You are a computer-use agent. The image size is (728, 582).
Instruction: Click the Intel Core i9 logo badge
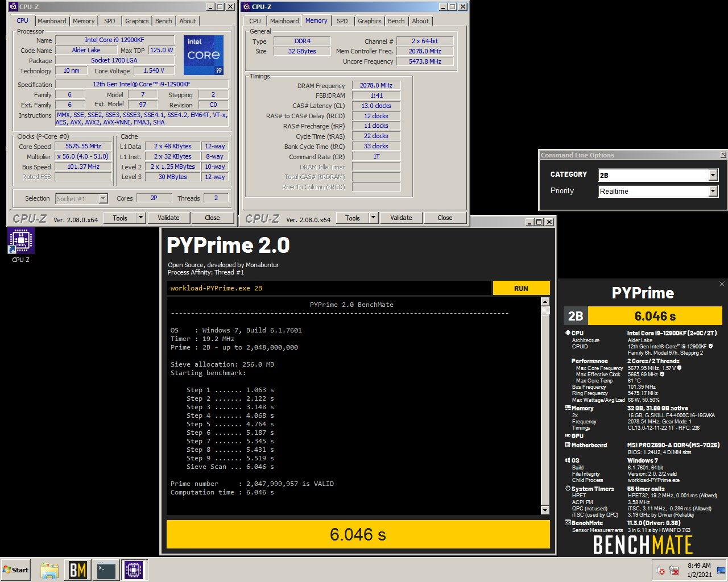(x=203, y=55)
